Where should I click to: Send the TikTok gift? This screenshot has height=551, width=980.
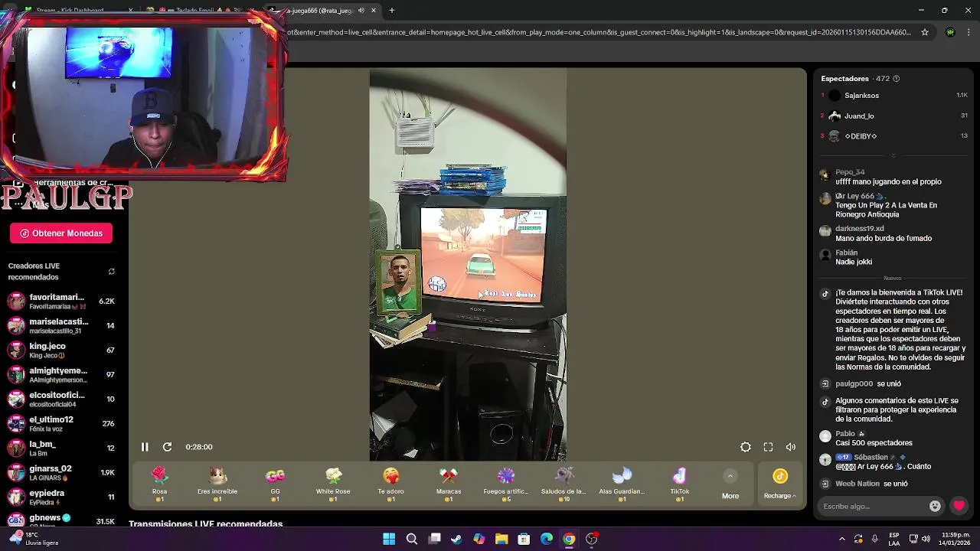coord(680,484)
